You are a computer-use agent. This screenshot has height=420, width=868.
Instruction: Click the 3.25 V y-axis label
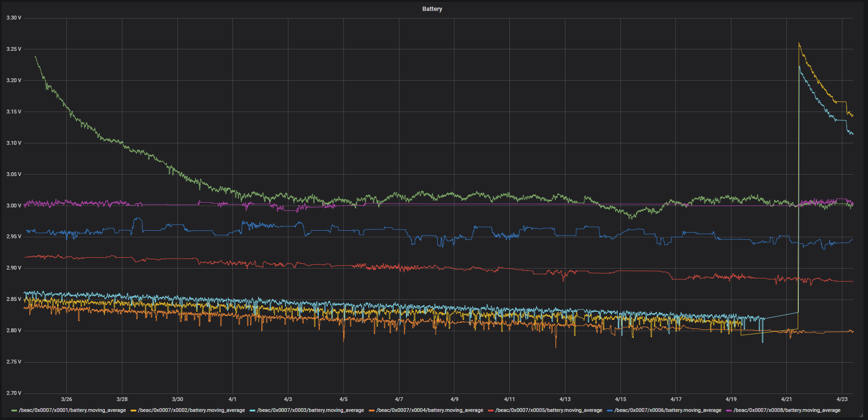14,49
